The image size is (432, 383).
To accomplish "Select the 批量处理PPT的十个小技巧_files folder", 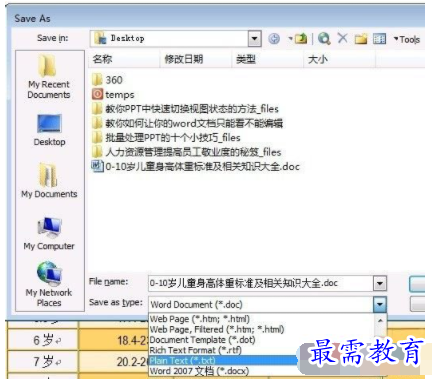I will pyautogui.click(x=166, y=138).
